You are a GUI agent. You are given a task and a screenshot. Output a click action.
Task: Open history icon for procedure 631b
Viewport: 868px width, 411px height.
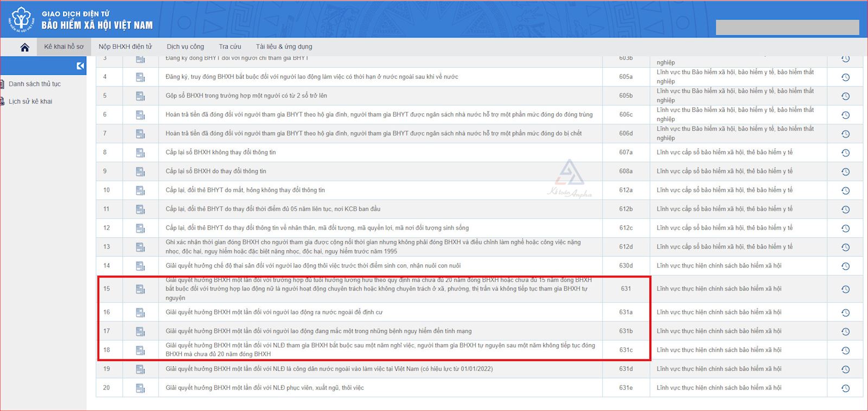click(x=845, y=331)
